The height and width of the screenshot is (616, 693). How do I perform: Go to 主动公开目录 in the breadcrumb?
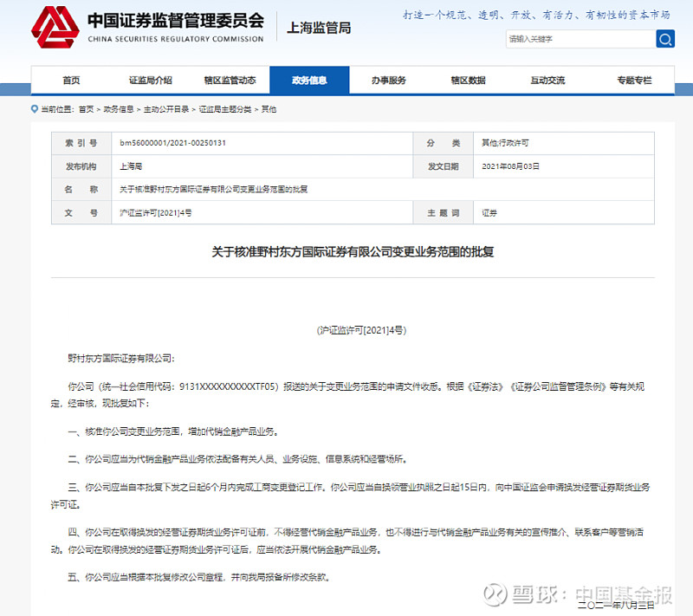(x=166, y=109)
